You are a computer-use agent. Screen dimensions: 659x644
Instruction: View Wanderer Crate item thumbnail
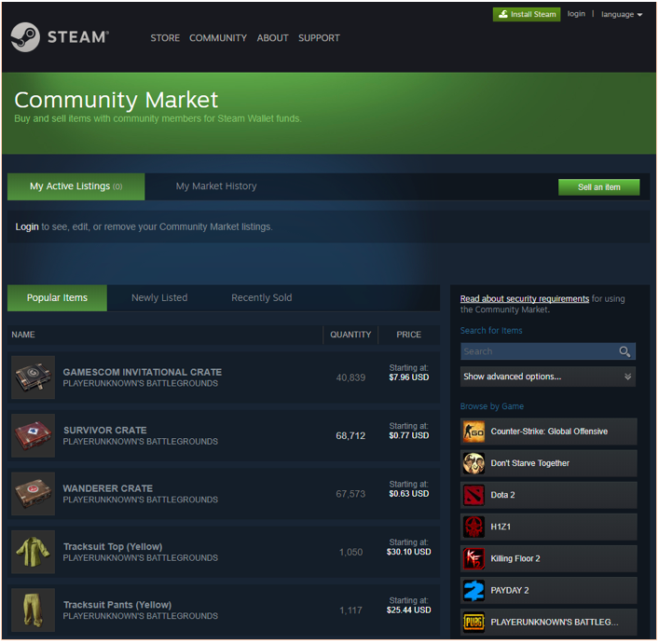pyautogui.click(x=34, y=494)
